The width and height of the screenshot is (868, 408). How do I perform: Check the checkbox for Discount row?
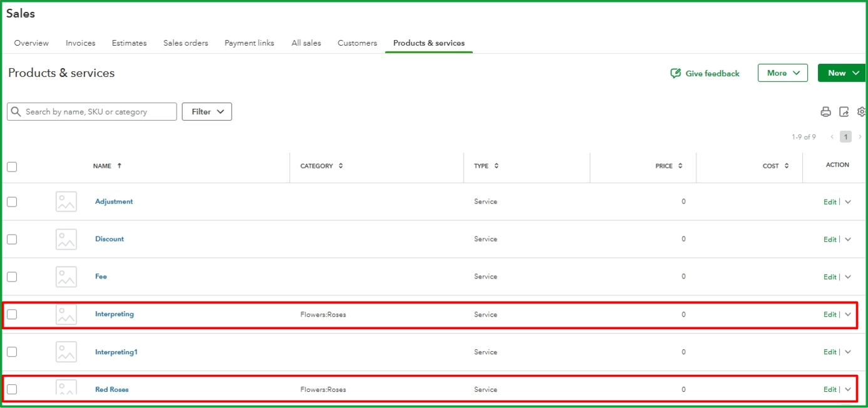pos(11,238)
